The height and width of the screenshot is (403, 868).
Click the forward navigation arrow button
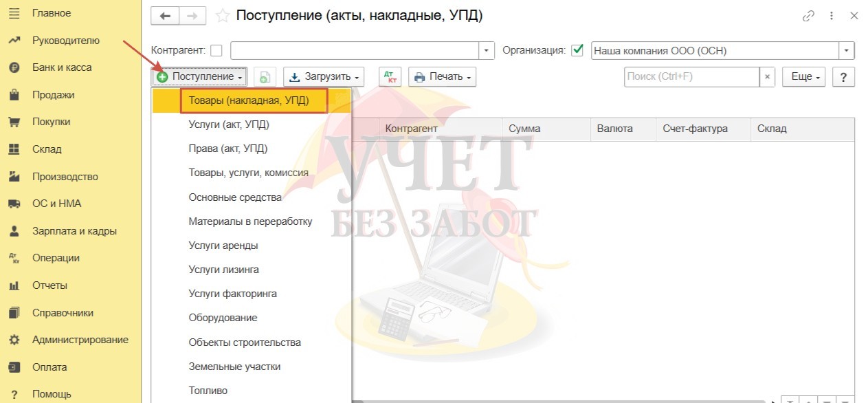tap(192, 16)
